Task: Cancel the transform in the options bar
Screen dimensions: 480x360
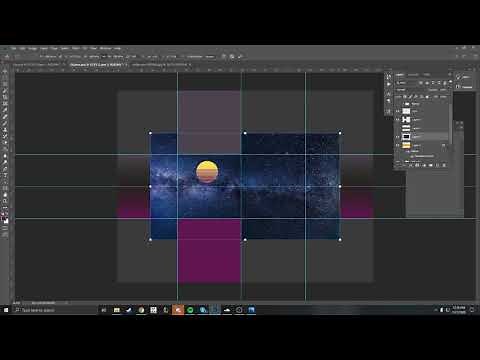Action: coord(232,57)
